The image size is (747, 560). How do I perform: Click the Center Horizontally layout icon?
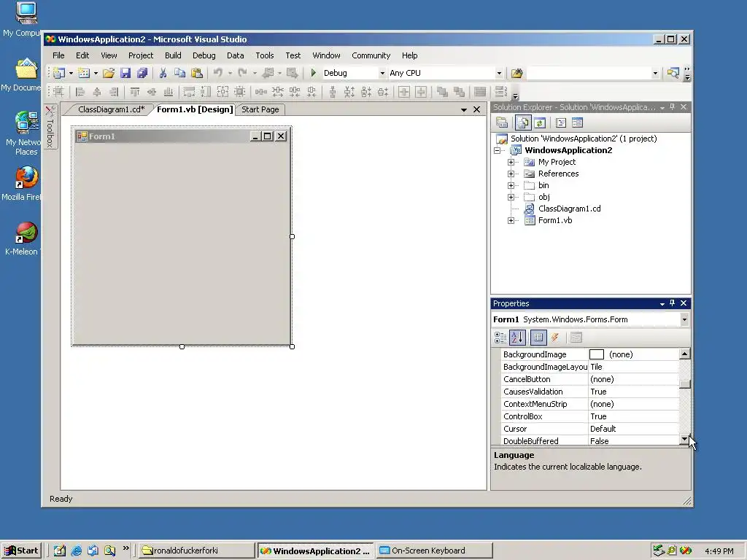tap(404, 91)
